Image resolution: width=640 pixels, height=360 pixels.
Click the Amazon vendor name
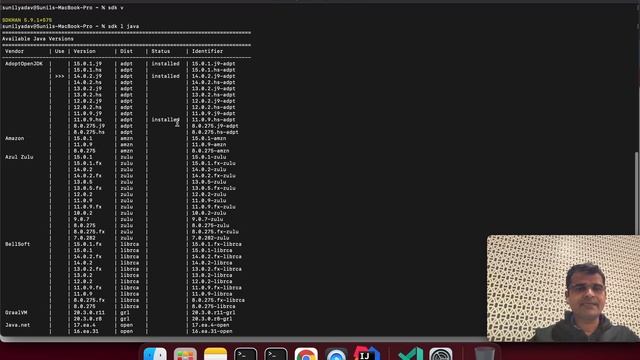[x=15, y=138]
